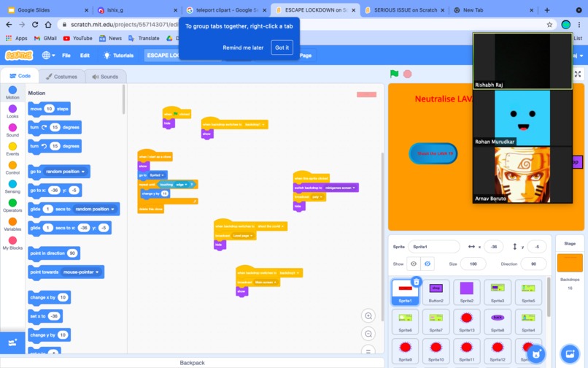Enter fullscreen stage mode

(578, 74)
